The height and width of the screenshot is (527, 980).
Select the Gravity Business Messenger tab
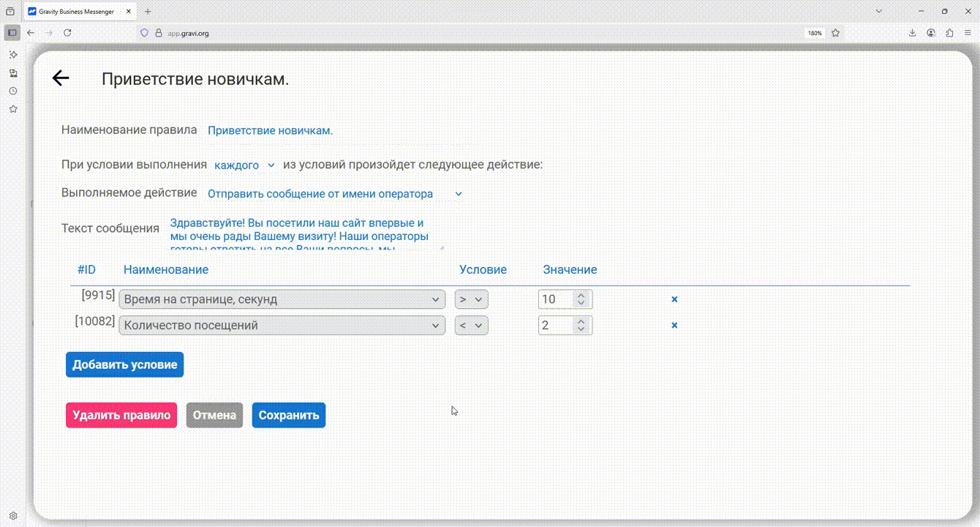click(x=78, y=12)
